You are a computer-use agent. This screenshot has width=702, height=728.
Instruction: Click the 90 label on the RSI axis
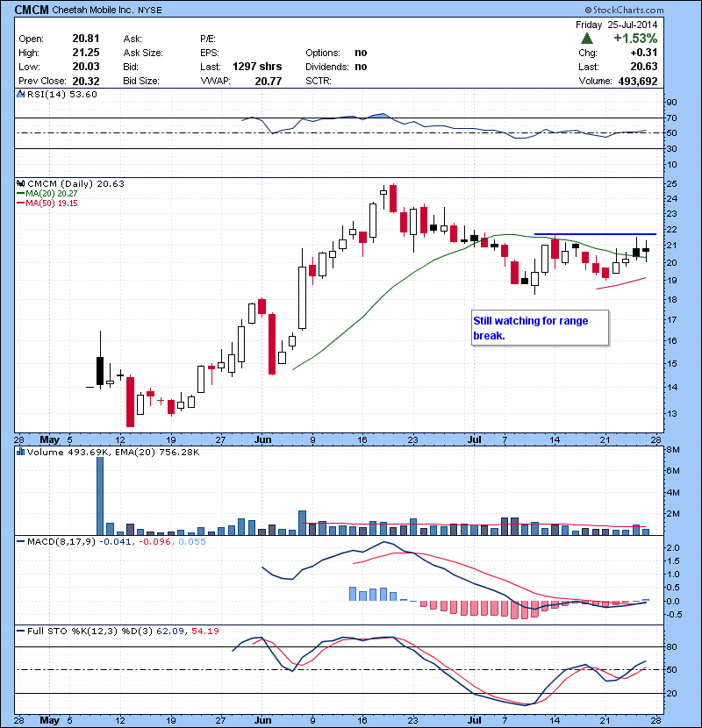(672, 102)
